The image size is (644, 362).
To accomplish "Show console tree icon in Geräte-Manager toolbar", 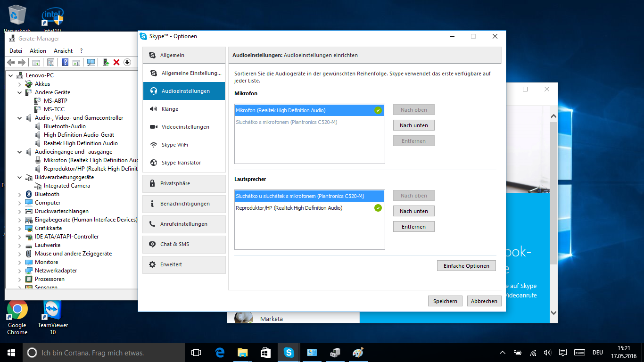I will (x=36, y=62).
